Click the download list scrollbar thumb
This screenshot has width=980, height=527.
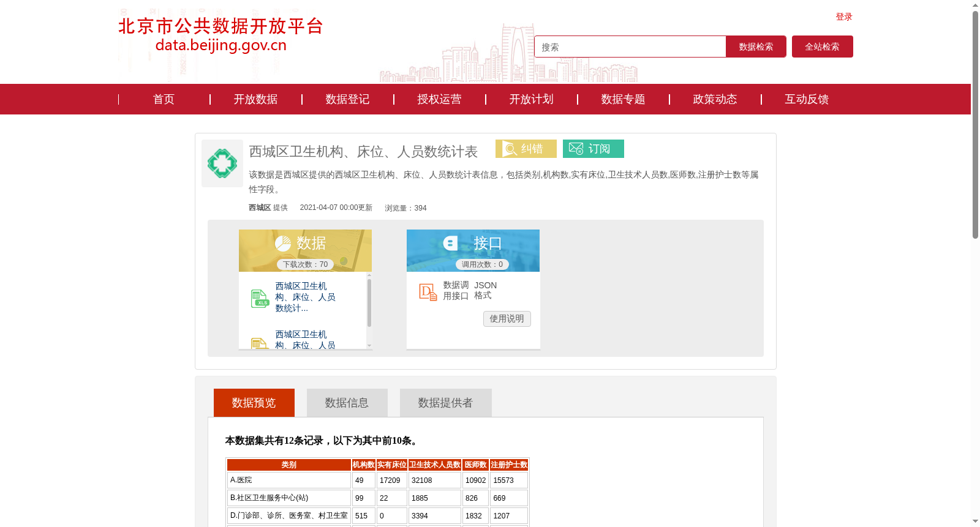point(369,303)
